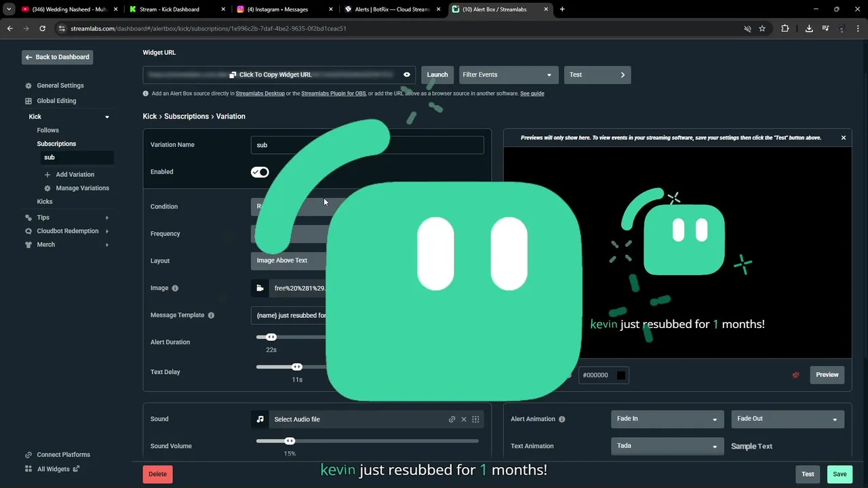Screen dimensions: 868x488
Task: Open the Layout Image Above Text dropdown
Action: (x=289, y=260)
